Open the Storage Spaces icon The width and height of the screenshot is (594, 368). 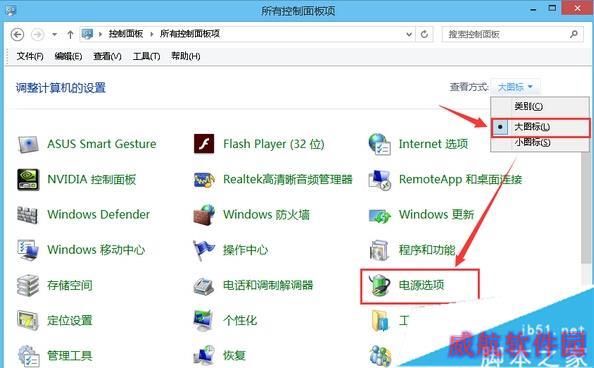[x=28, y=285]
